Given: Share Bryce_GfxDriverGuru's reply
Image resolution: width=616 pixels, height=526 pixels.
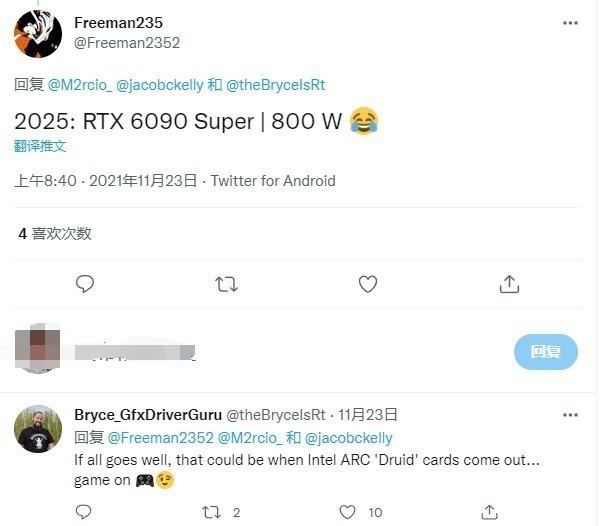Looking at the screenshot, I should coord(489,512).
